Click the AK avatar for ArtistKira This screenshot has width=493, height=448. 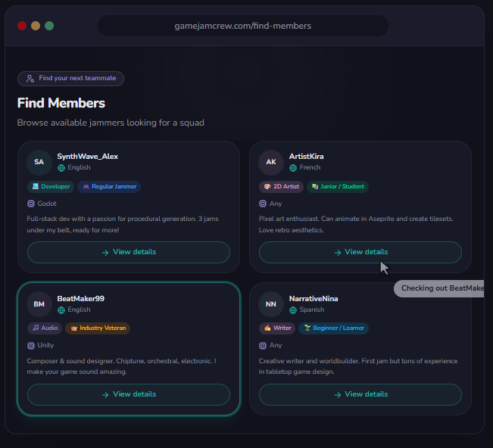coord(271,162)
